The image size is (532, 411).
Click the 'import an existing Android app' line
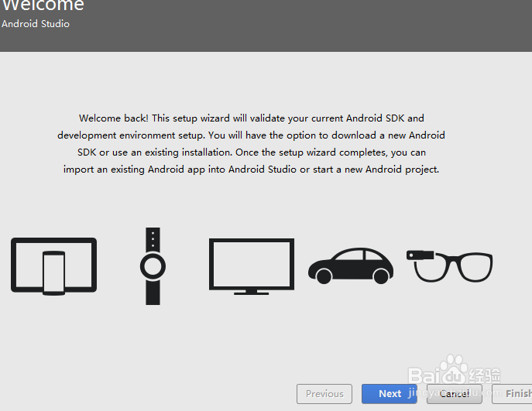pyautogui.click(x=251, y=170)
